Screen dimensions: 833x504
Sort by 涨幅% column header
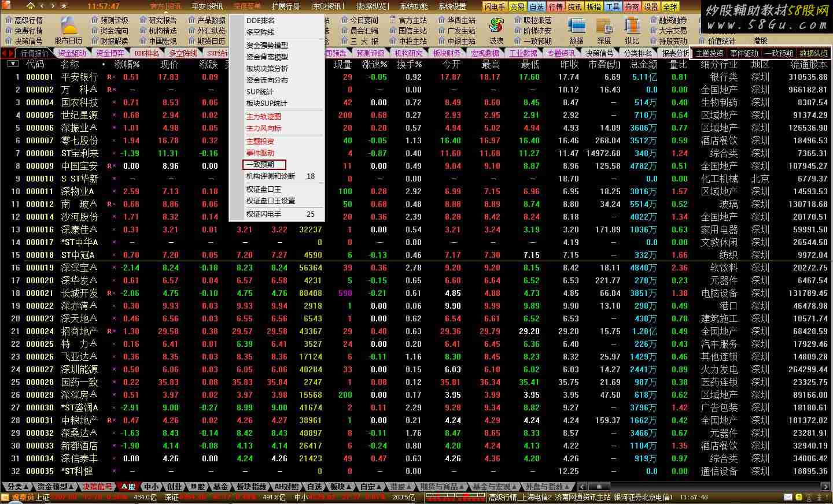(x=127, y=64)
